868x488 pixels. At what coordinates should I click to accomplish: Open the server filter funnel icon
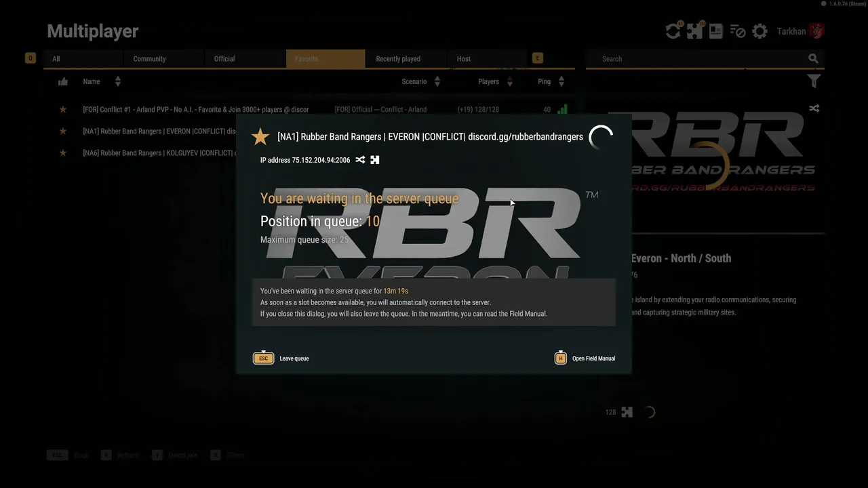tap(814, 81)
